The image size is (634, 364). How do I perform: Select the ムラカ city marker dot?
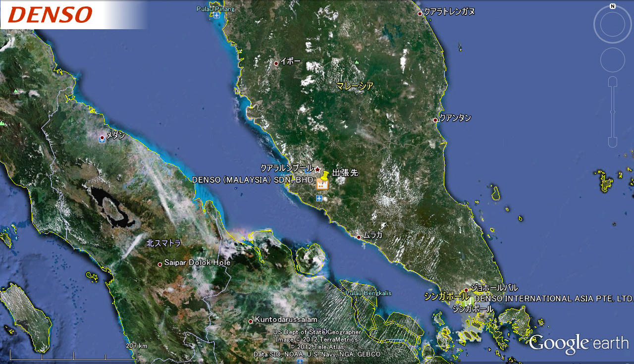359,237
